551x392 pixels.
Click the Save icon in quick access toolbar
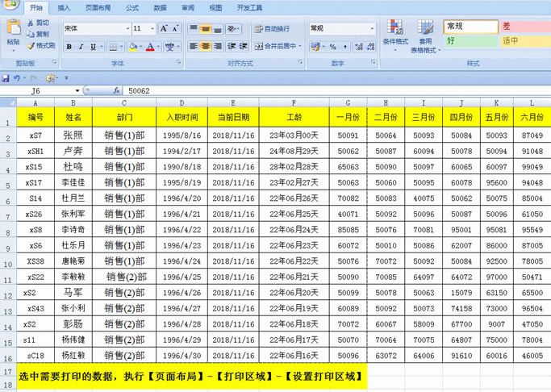click(6, 78)
